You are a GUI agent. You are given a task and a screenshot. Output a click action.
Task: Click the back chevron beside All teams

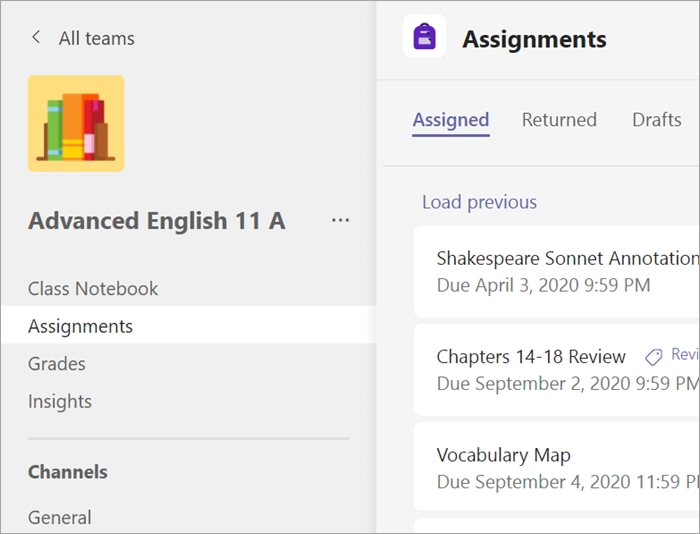point(37,38)
